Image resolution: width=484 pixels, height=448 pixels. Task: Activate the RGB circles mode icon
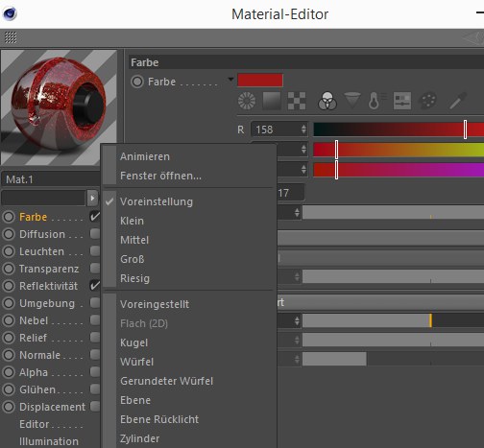327,101
